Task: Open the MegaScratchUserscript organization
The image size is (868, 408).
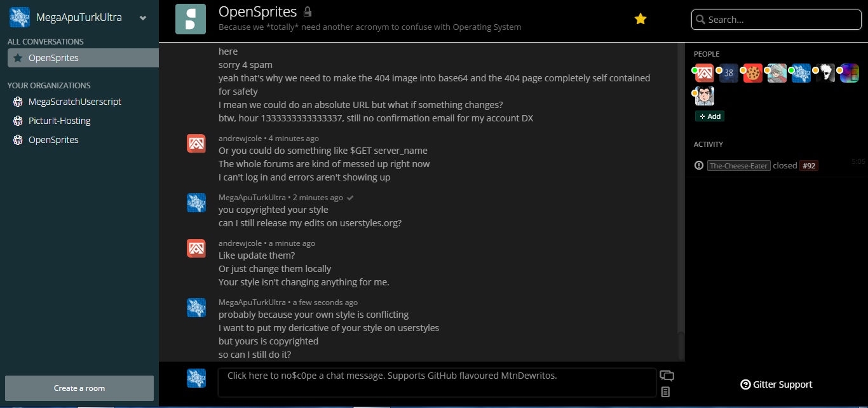Action: coord(74,102)
